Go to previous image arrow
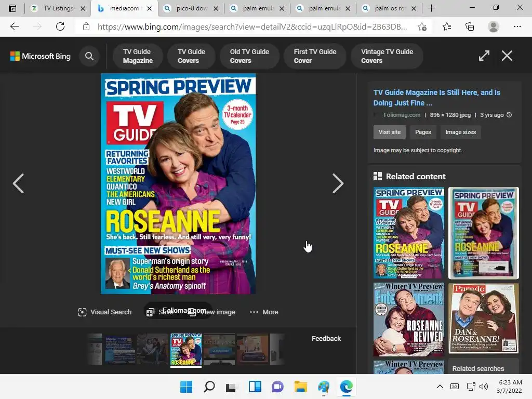 (x=18, y=183)
